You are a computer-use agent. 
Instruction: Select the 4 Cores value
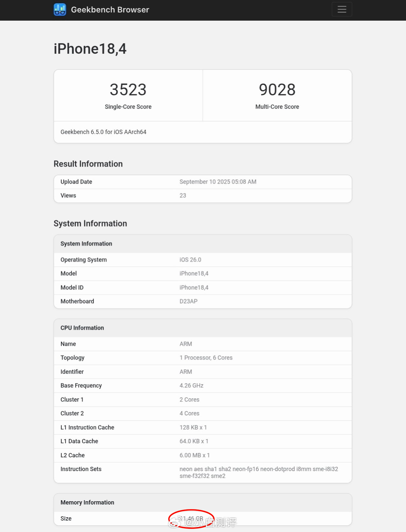(x=189, y=413)
